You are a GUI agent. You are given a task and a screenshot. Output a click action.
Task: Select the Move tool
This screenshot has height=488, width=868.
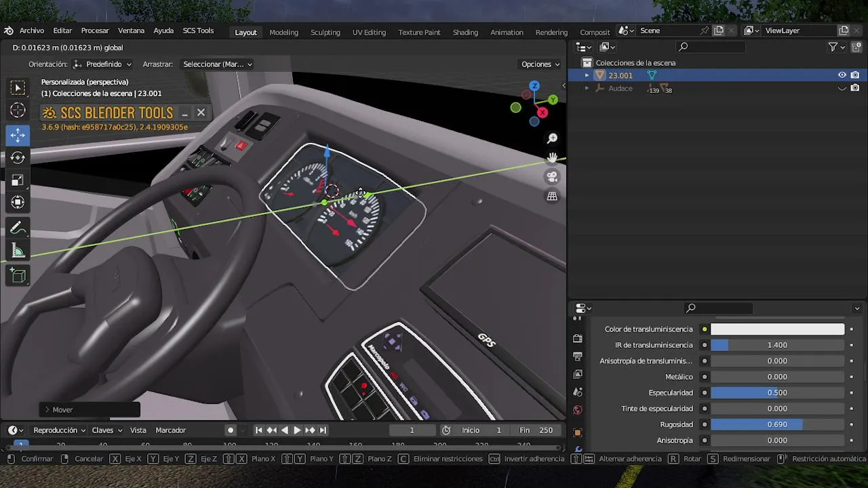point(18,136)
